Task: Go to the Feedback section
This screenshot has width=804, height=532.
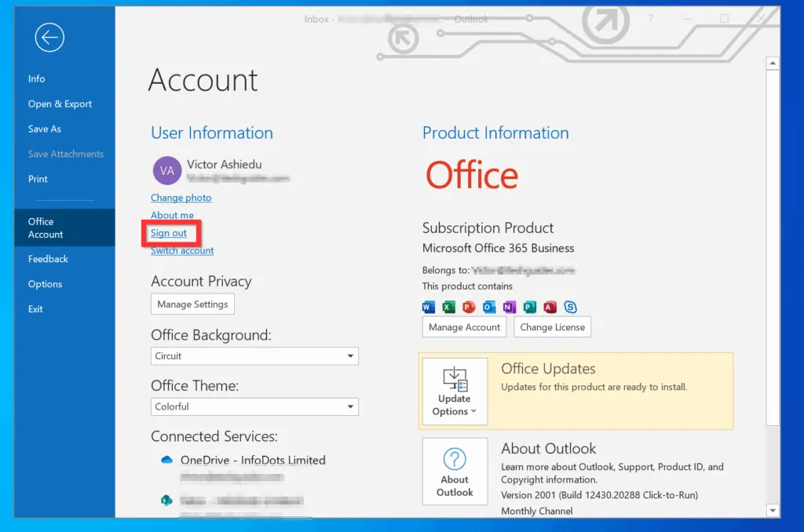Action: pos(48,258)
